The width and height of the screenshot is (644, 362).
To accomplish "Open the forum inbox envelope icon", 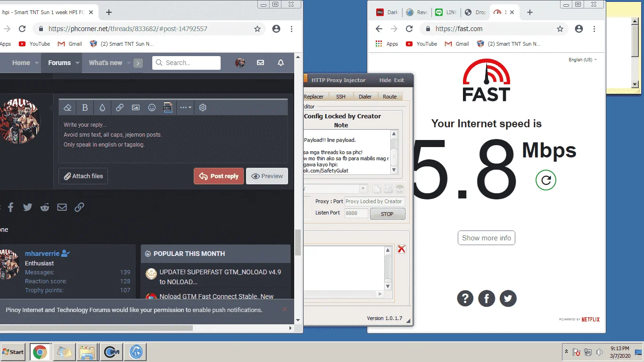I will coord(260,63).
